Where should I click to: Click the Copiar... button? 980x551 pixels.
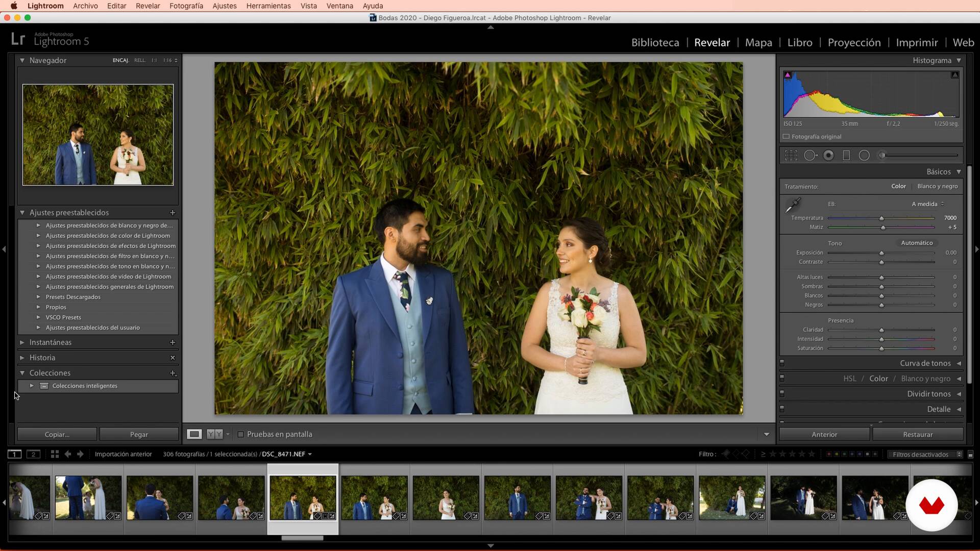click(57, 435)
